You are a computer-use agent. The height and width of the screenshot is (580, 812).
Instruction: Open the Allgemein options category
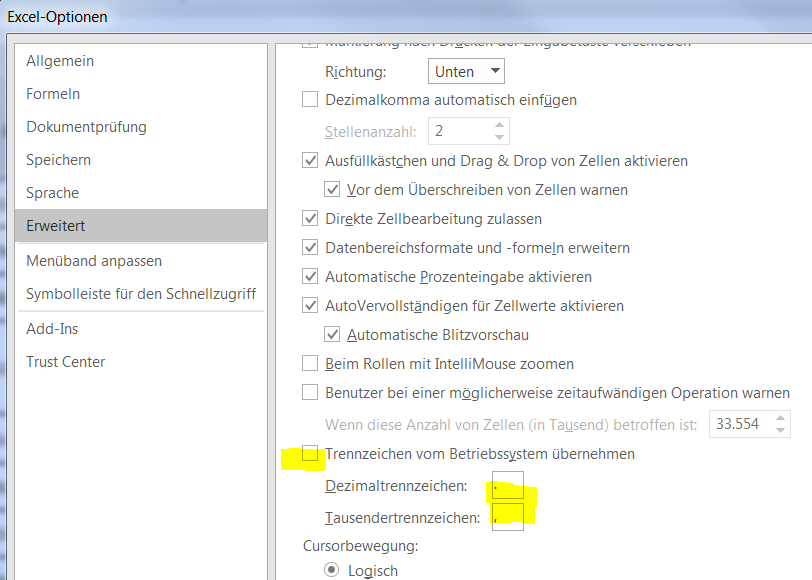(x=60, y=61)
